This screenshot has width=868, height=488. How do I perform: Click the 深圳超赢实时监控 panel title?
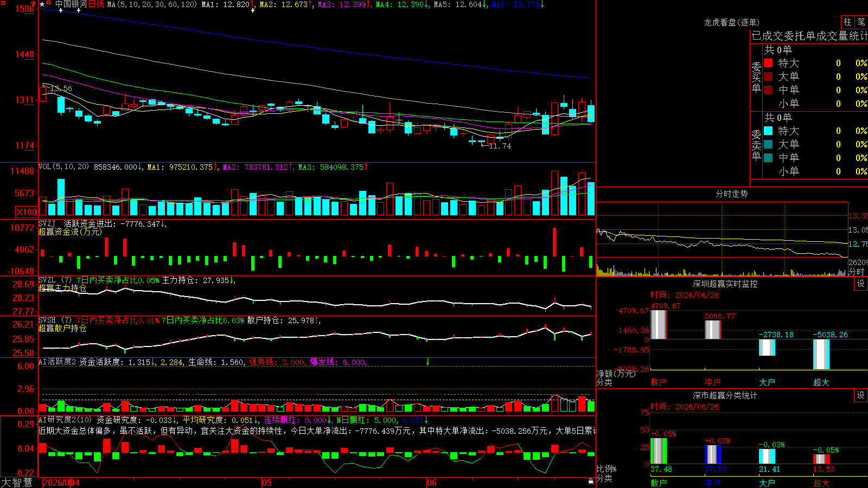pyautogui.click(x=725, y=284)
